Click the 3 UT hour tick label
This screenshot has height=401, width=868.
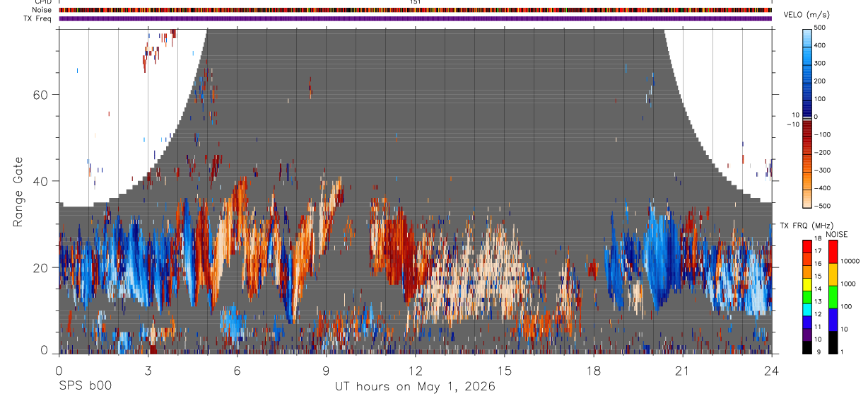coord(148,371)
